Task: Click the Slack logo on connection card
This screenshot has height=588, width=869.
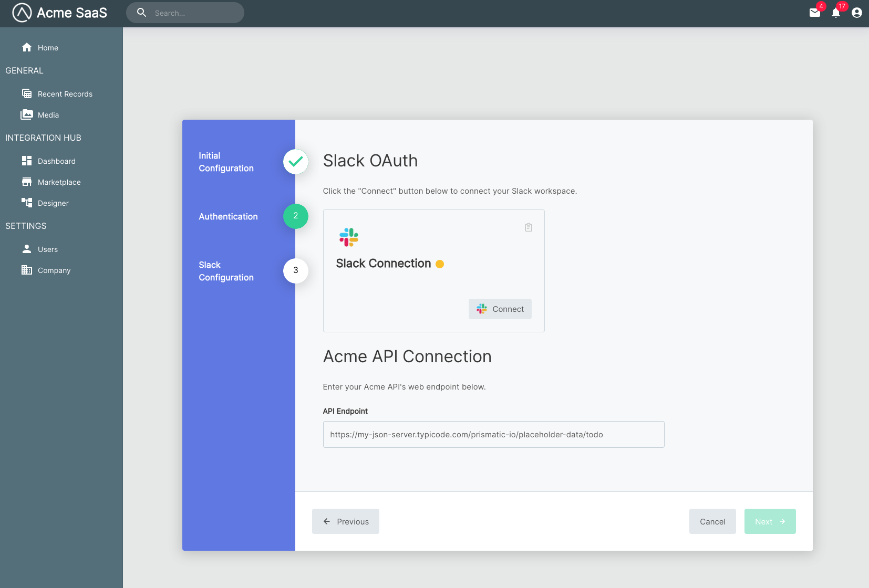Action: coord(349,237)
